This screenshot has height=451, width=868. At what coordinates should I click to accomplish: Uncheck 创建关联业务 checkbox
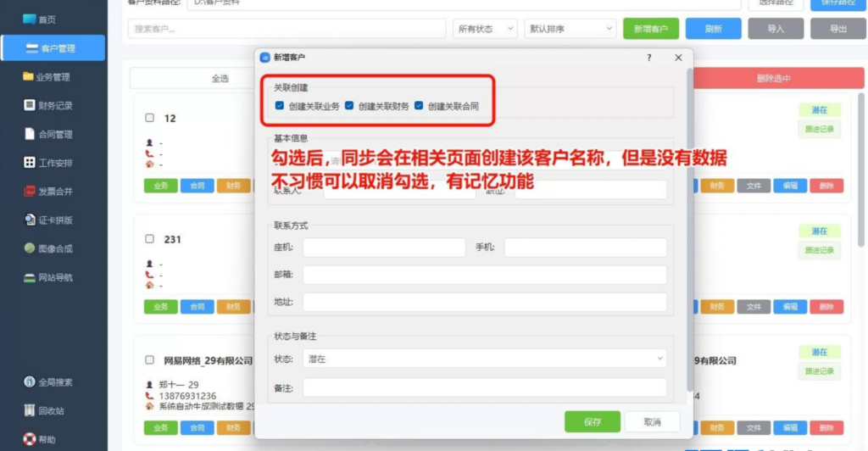click(x=280, y=106)
